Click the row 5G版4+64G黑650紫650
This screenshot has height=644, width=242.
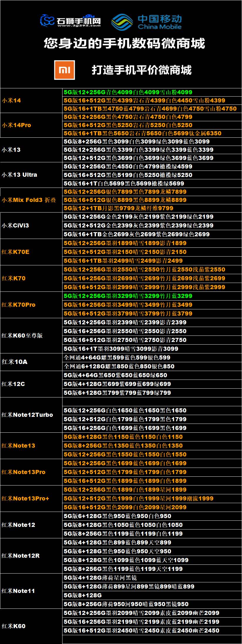152,375
